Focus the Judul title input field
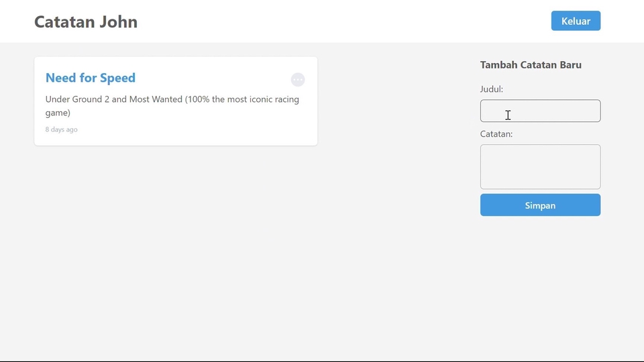This screenshot has width=644, height=362. (540, 111)
